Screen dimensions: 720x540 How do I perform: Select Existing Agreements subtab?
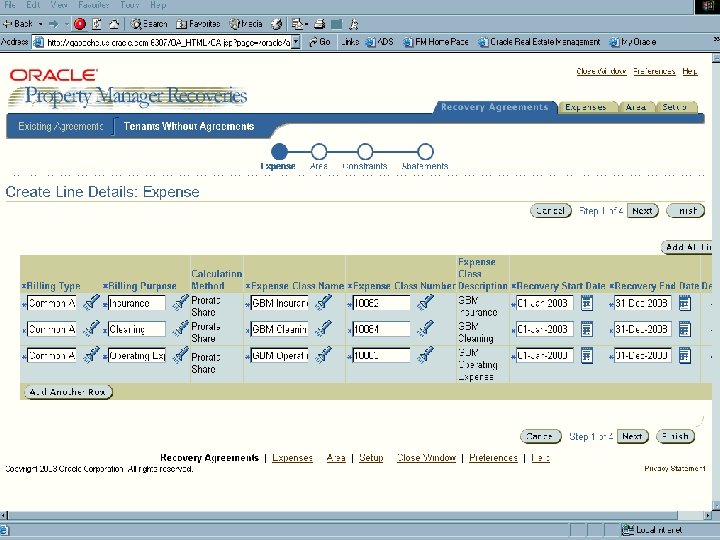click(x=61, y=126)
